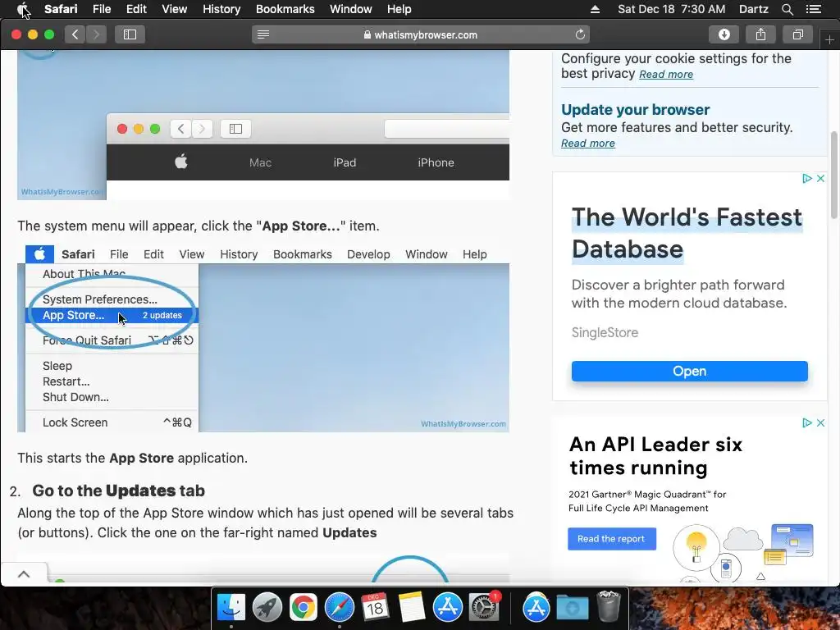This screenshot has height=630, width=840.
Task: Open App Store icon next to Downloads folder
Action: (x=536, y=607)
